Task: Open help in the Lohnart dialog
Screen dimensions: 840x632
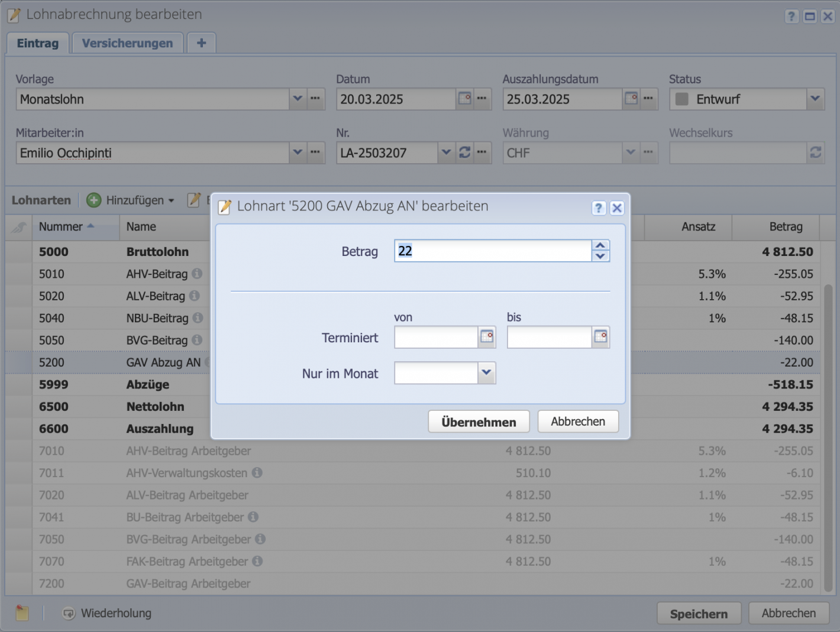Action: (x=599, y=208)
